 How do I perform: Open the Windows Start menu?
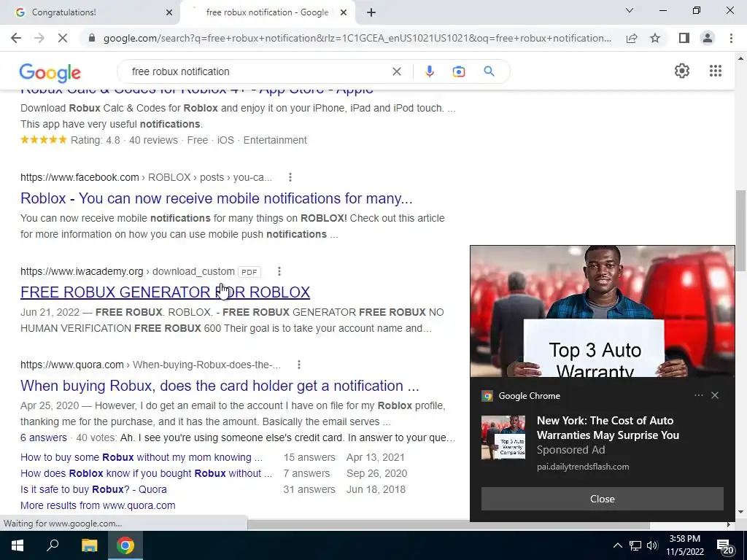(x=18, y=545)
